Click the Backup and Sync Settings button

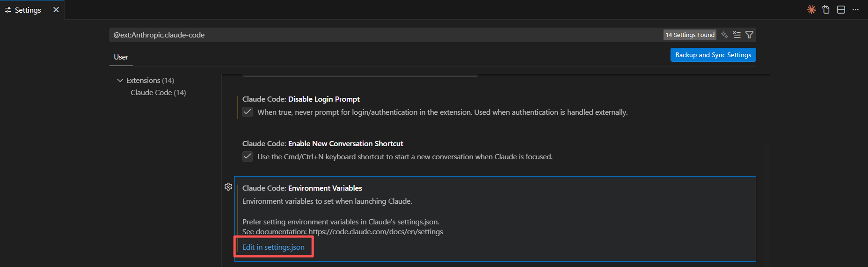pos(713,55)
